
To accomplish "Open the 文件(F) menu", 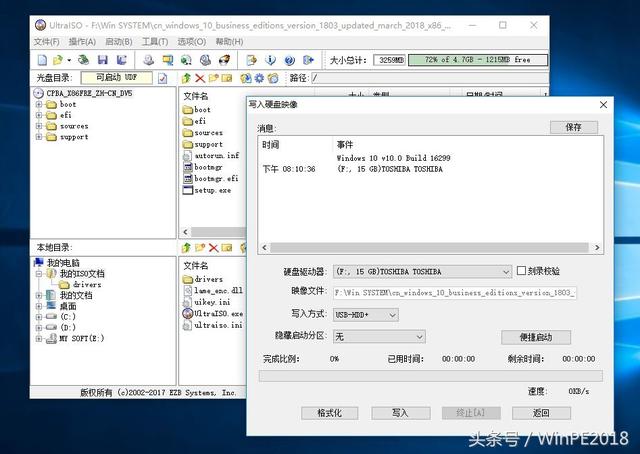I will (x=47, y=42).
